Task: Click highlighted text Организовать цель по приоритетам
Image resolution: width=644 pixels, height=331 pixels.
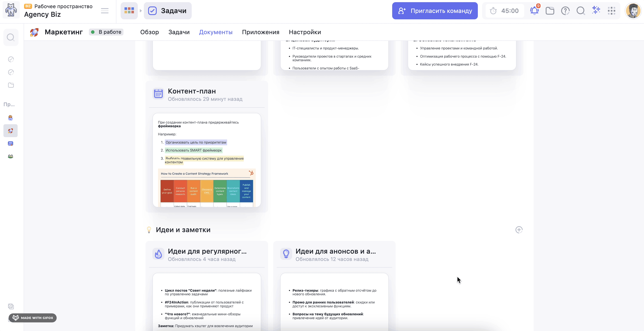Action: [x=196, y=142]
